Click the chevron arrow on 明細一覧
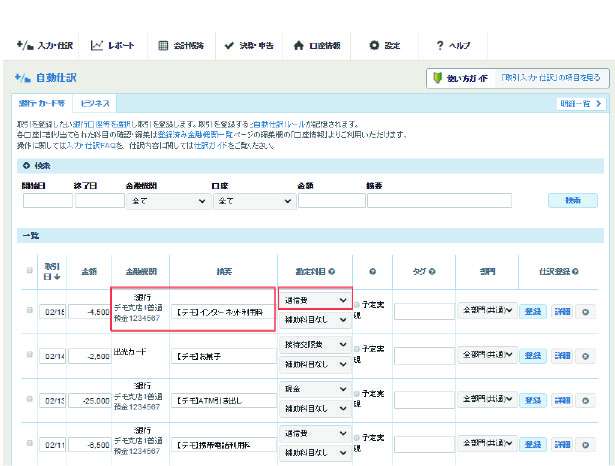Screen dimensions: 615x466 [599, 104]
